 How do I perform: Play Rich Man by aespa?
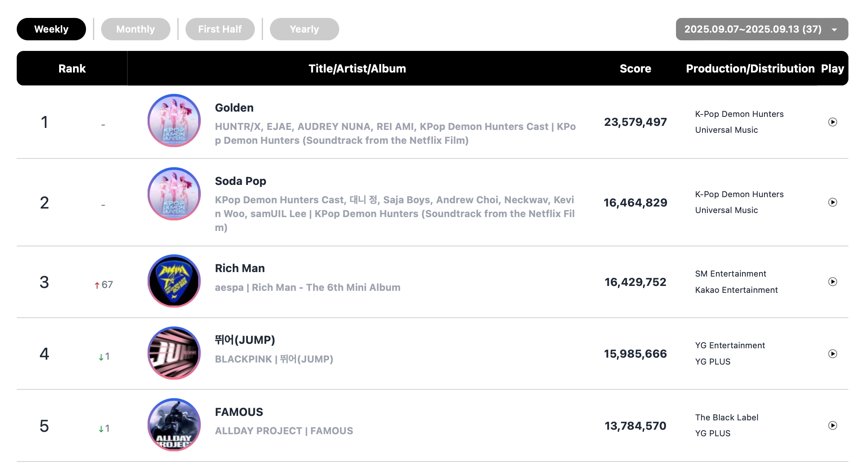832,282
